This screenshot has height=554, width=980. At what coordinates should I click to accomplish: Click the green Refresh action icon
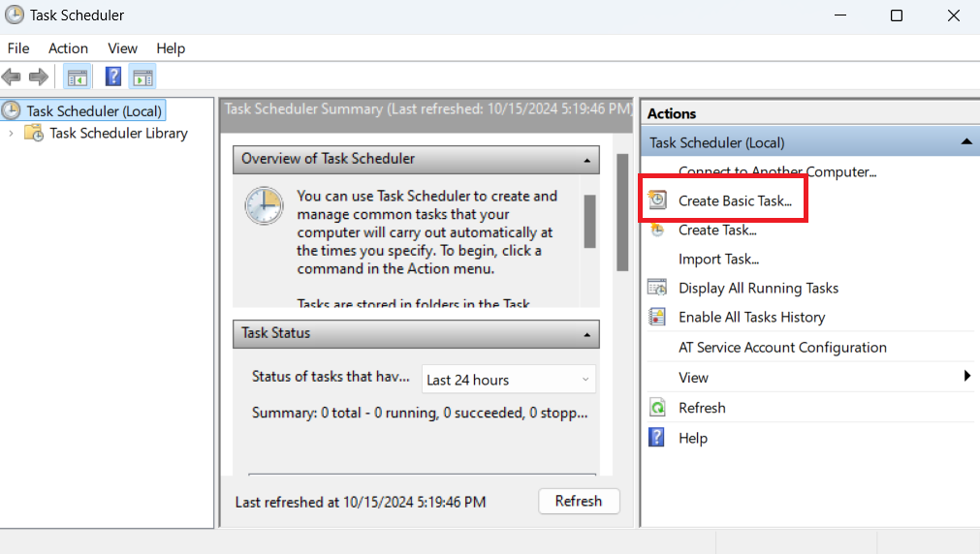pyautogui.click(x=657, y=408)
